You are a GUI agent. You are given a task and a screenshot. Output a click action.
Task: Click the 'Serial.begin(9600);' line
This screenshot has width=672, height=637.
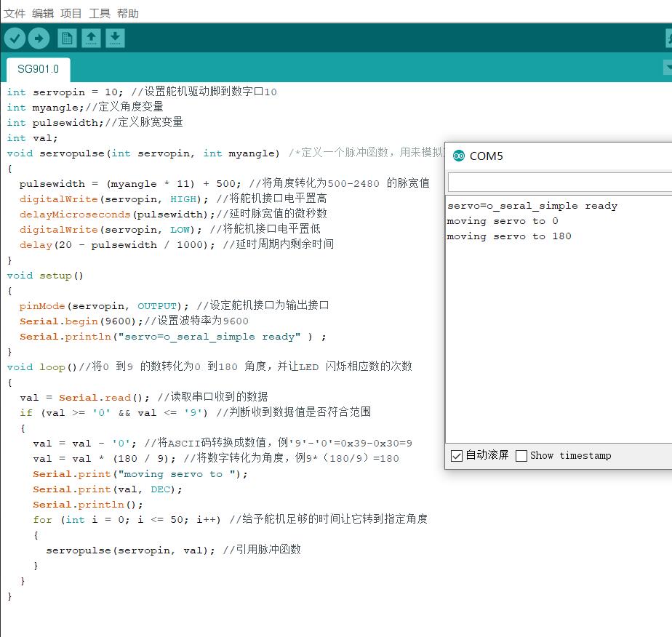134,321
